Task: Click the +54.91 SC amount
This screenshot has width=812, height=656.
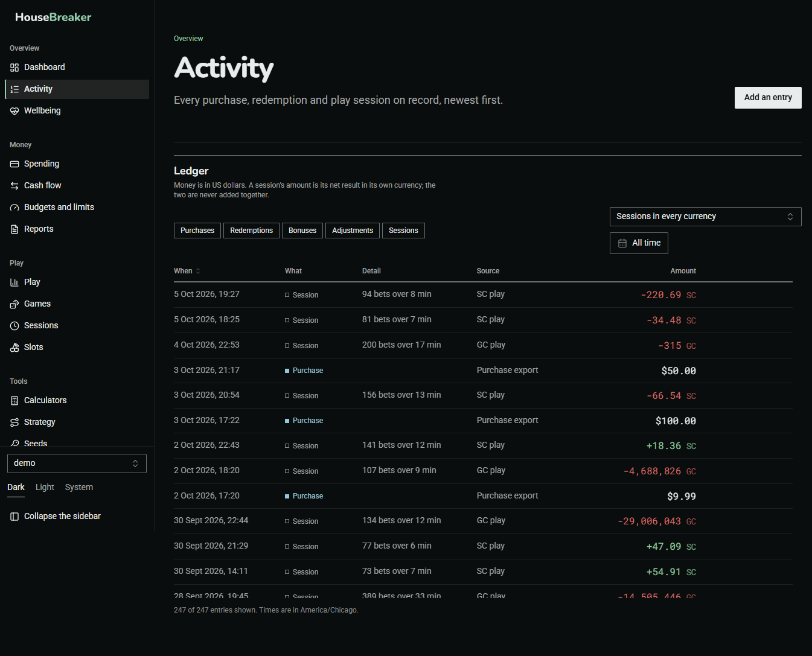Action: coord(671,572)
